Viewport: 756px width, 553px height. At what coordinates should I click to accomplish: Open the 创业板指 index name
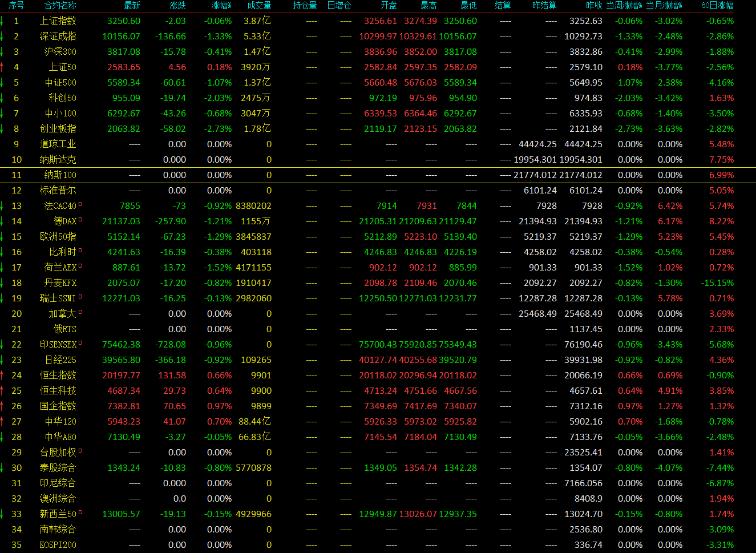tap(58, 129)
